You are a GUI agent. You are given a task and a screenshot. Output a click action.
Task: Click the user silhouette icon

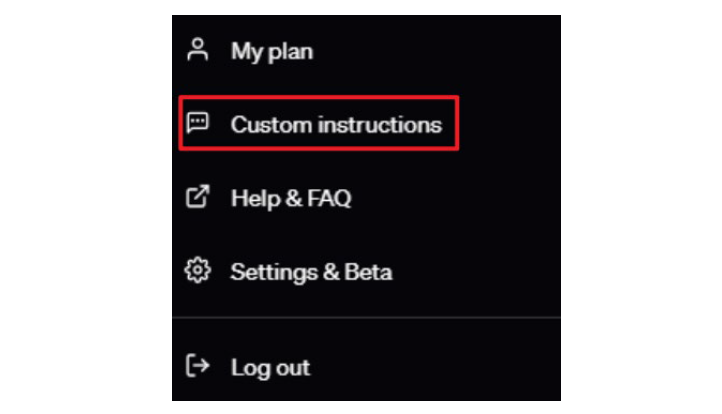click(x=198, y=50)
